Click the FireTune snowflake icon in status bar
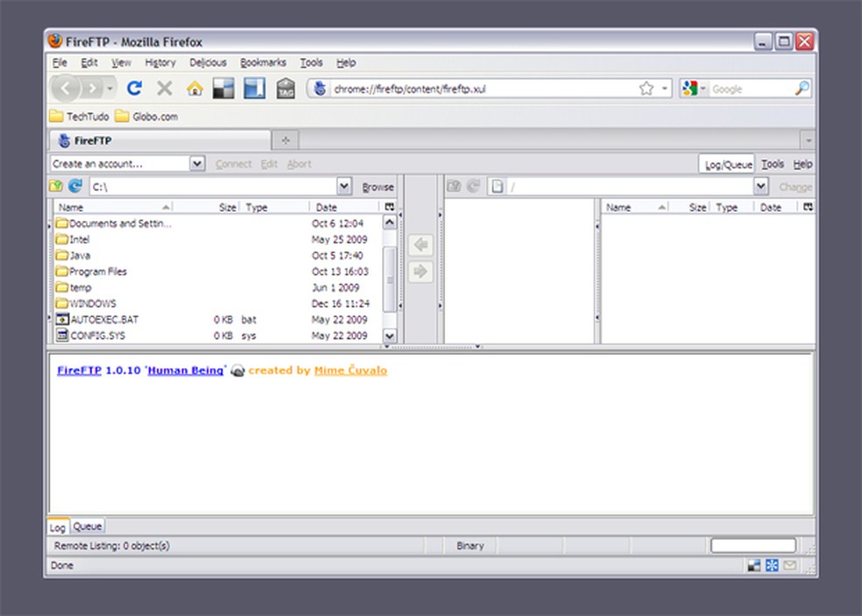 coord(770,565)
